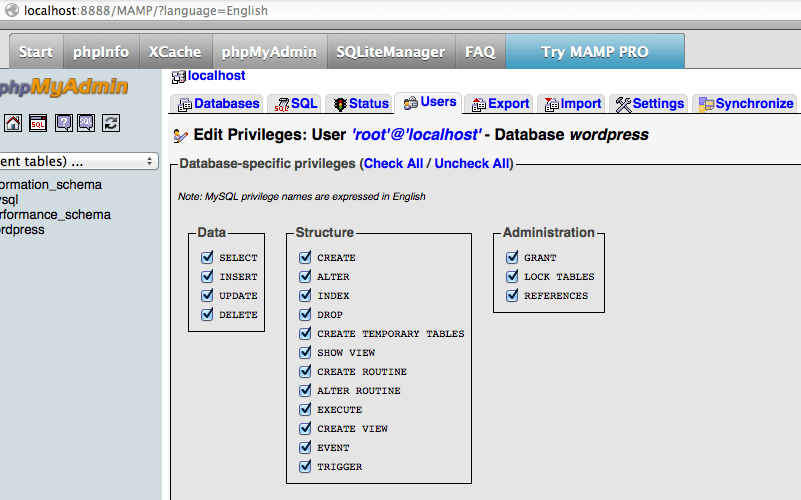Click the server icon beside localhost
Viewport: 801px width, 500px height.
(178, 77)
